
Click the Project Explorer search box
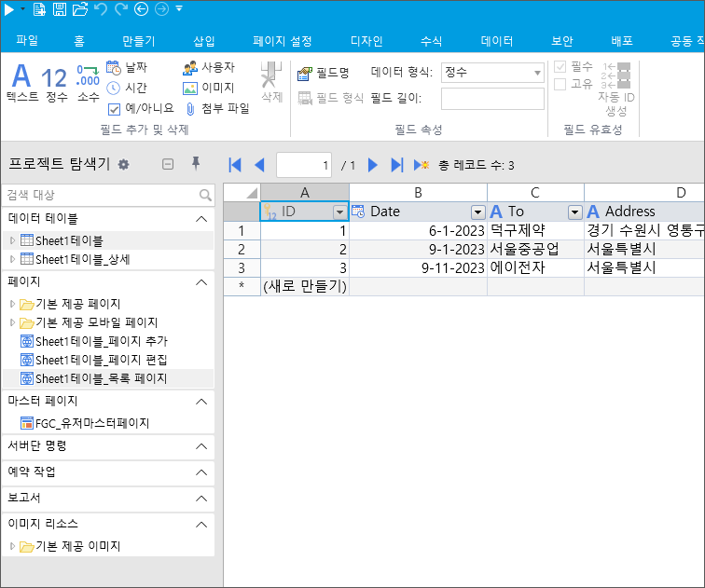(101, 195)
